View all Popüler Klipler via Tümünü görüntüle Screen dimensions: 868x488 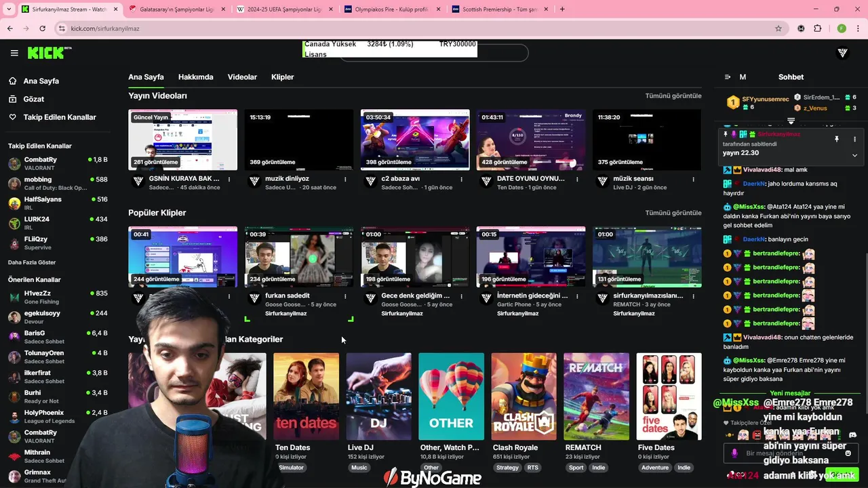673,213
